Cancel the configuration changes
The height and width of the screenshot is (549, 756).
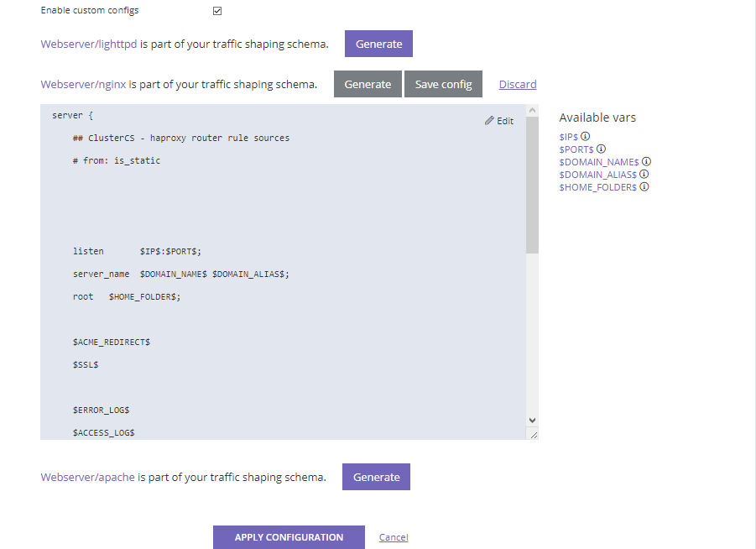point(394,537)
